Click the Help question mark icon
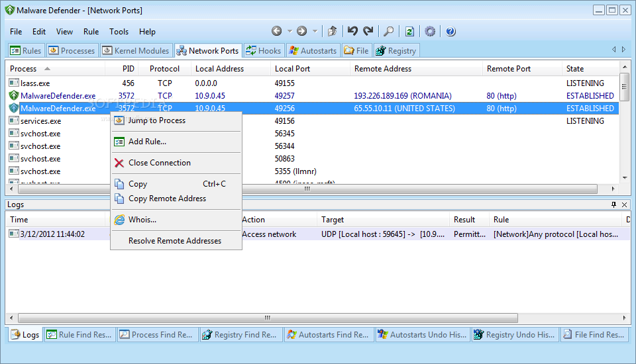Viewport: 636px width, 364px height. [450, 31]
